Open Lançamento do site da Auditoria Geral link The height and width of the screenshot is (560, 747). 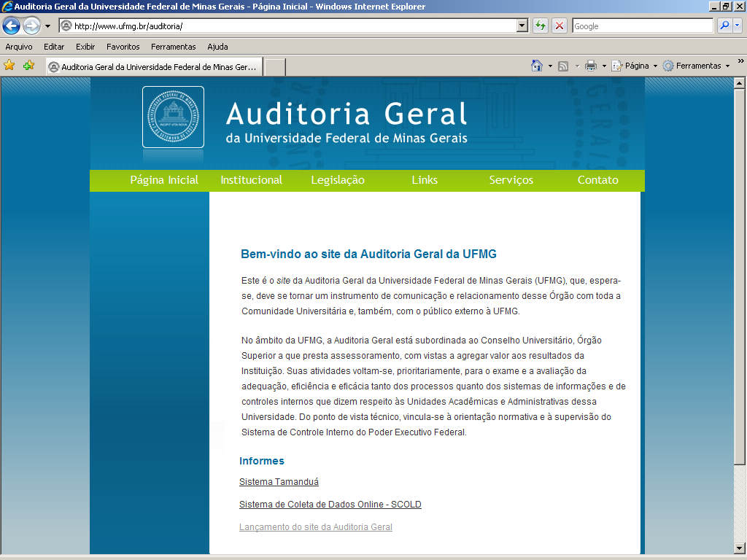coord(316,527)
